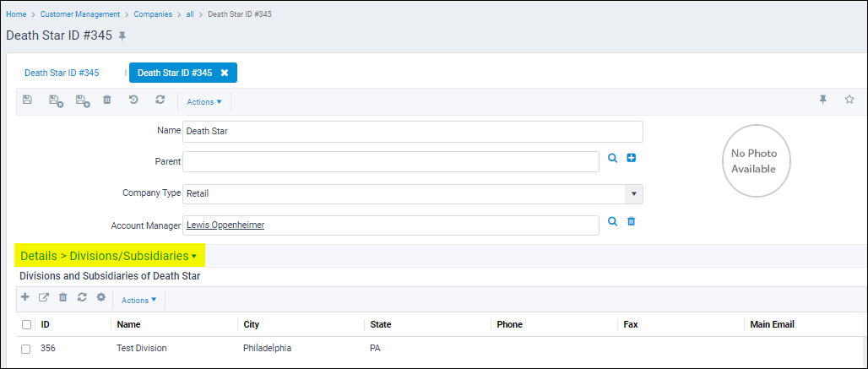
Task: Sort the grid by the Name column header
Action: [128, 325]
